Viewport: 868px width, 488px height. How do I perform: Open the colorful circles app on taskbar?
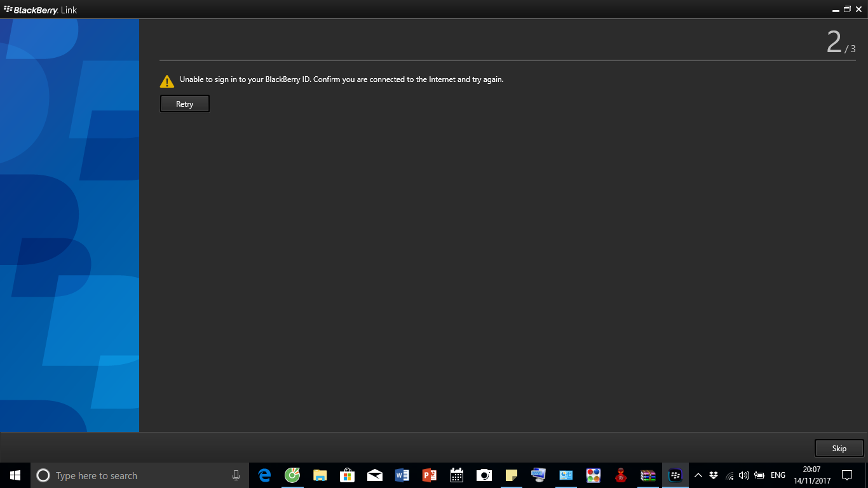[x=593, y=475]
